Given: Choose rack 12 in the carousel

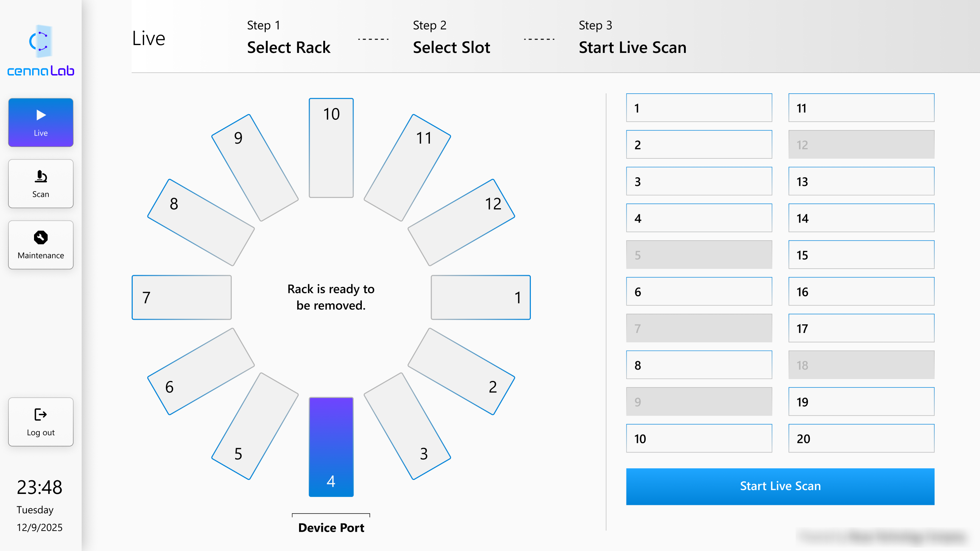Looking at the screenshot, I should [461, 223].
